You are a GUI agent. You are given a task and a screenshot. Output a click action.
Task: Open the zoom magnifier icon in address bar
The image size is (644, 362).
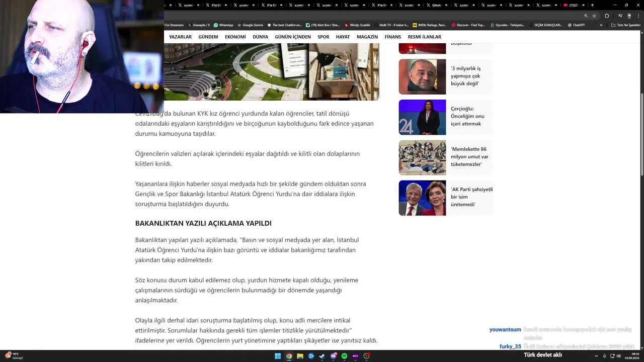click(x=586, y=16)
